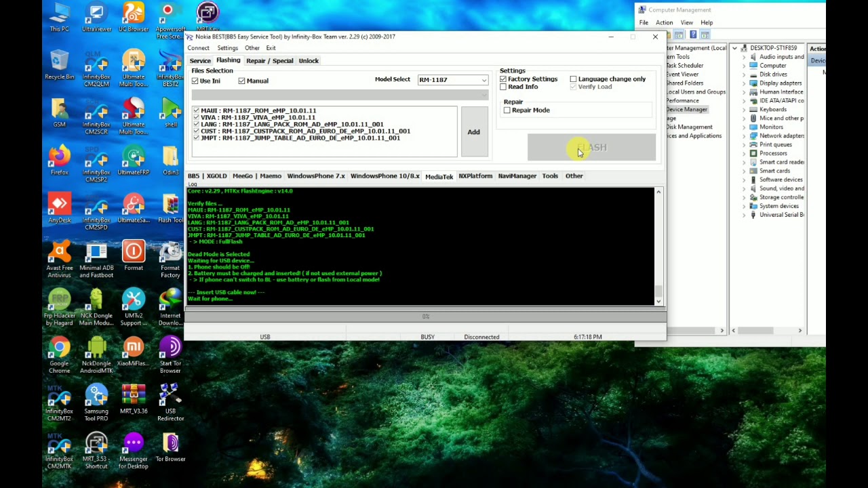The width and height of the screenshot is (868, 488).
Task: Open the UltraViewer desktop shortcut
Action: point(96,17)
